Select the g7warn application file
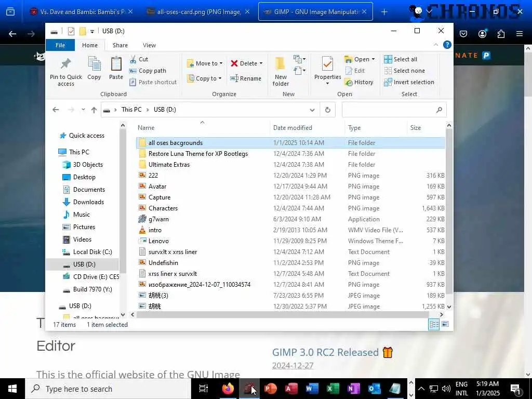532x399 pixels. point(290,219)
